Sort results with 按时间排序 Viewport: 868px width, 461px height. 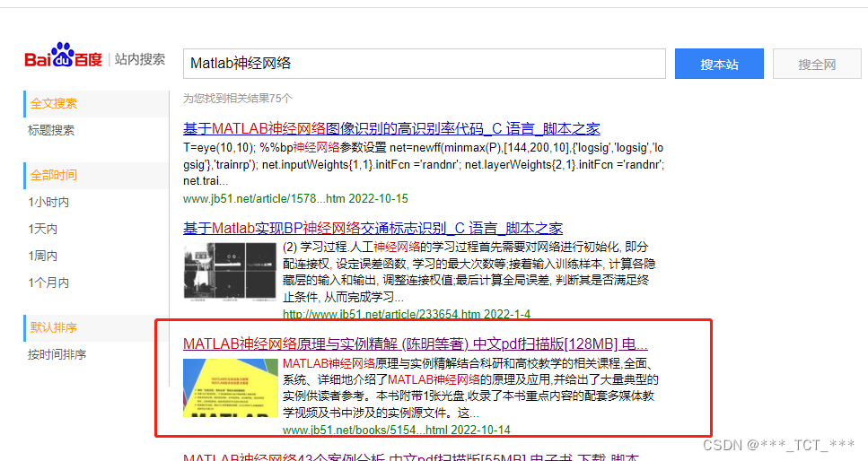[57, 354]
